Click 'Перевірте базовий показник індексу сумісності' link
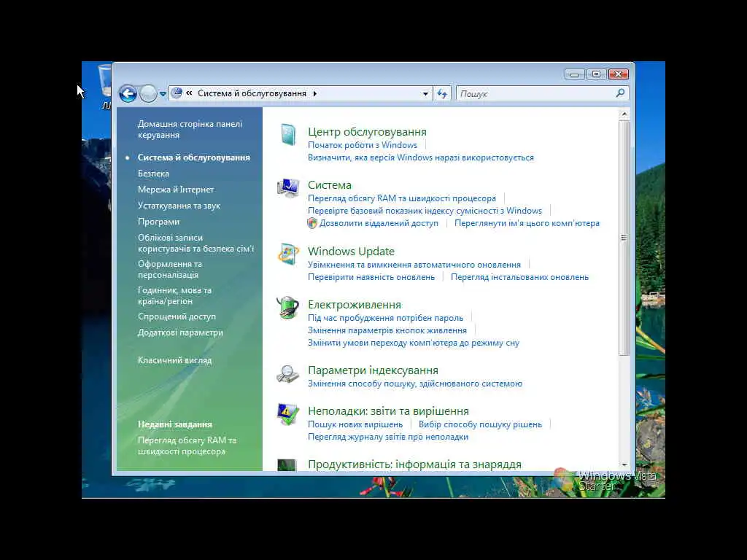 tap(425, 211)
